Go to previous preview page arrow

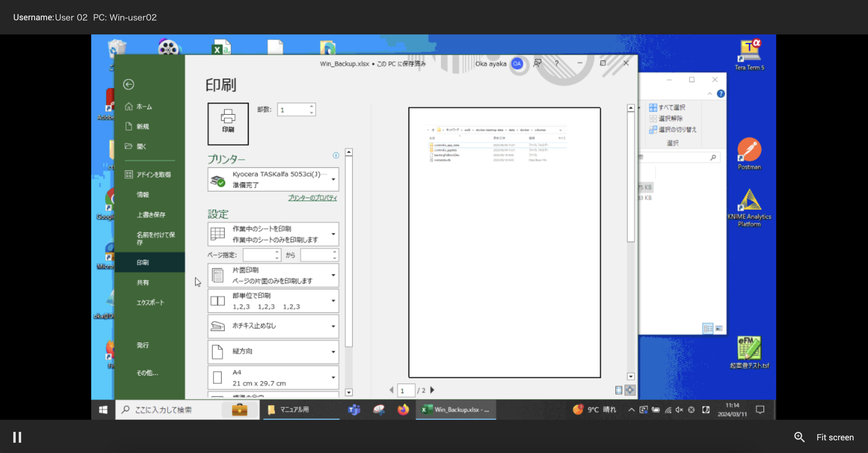pos(391,390)
